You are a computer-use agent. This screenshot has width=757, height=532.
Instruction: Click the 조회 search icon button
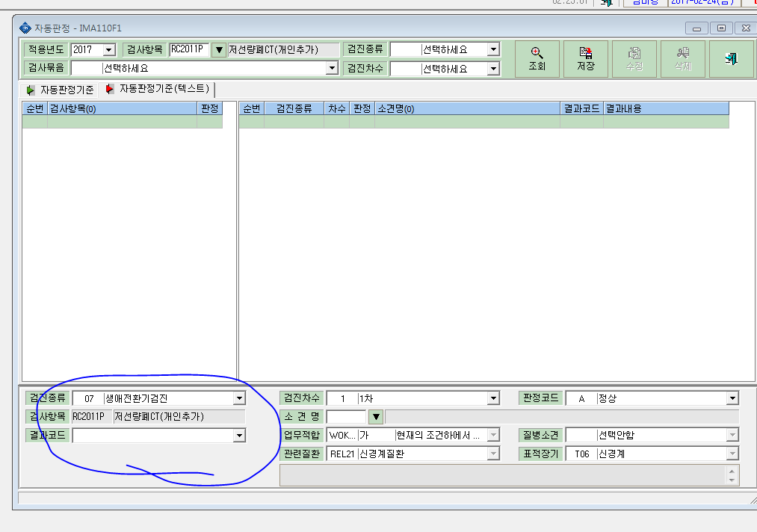click(x=537, y=59)
